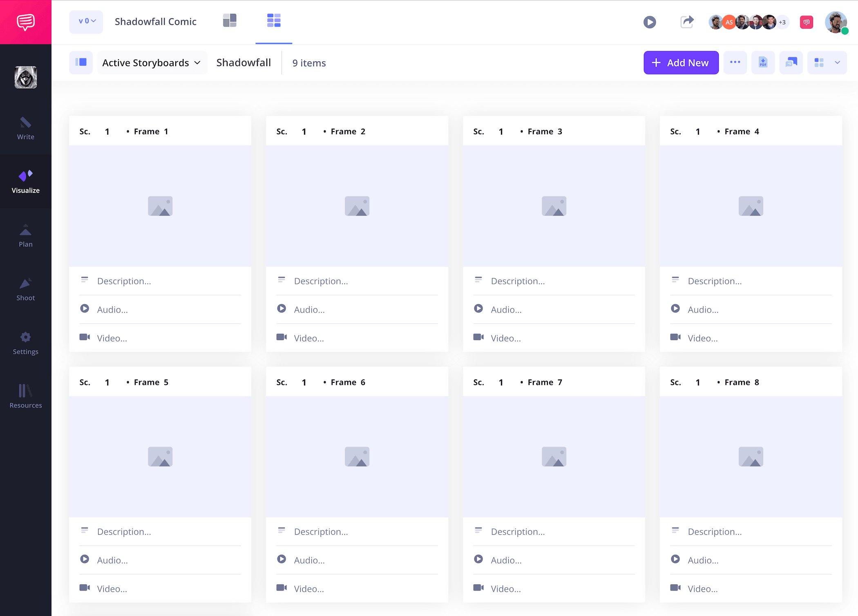Click the Audio field of Frame 6
The height and width of the screenshot is (616, 858).
[x=309, y=560]
